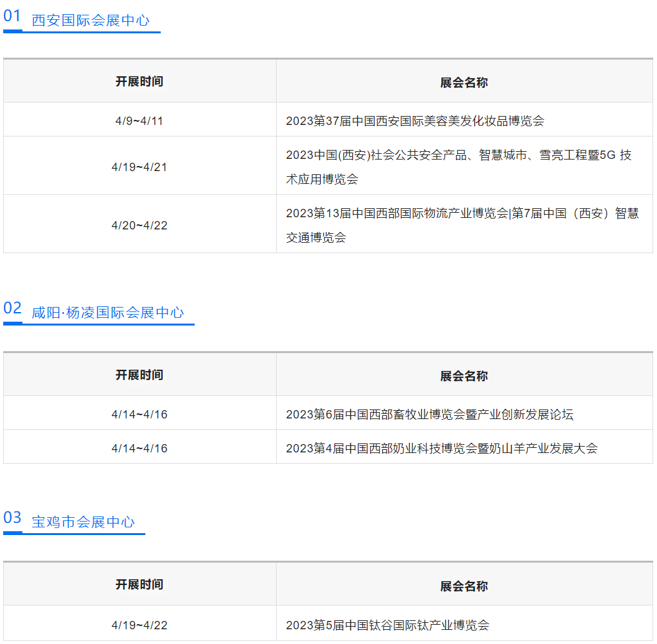Click date 4/14~4/16 in the 奶业科技博览会 row

tap(139, 449)
